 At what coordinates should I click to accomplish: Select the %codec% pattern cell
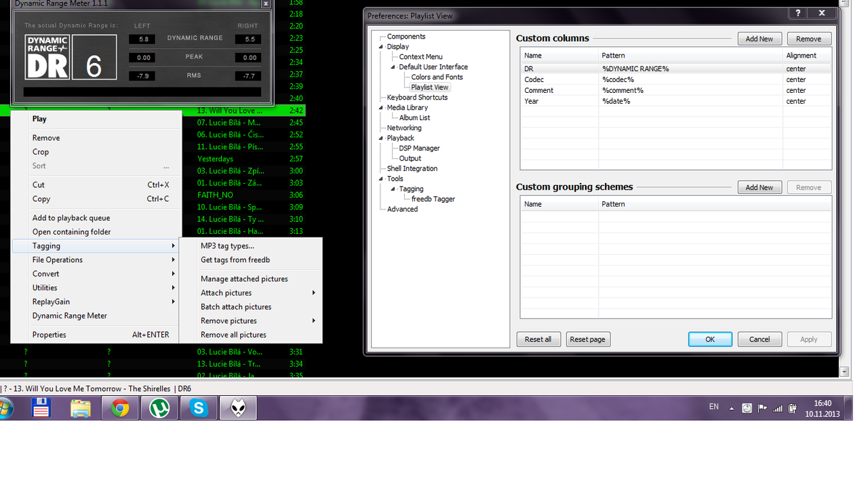coord(690,79)
